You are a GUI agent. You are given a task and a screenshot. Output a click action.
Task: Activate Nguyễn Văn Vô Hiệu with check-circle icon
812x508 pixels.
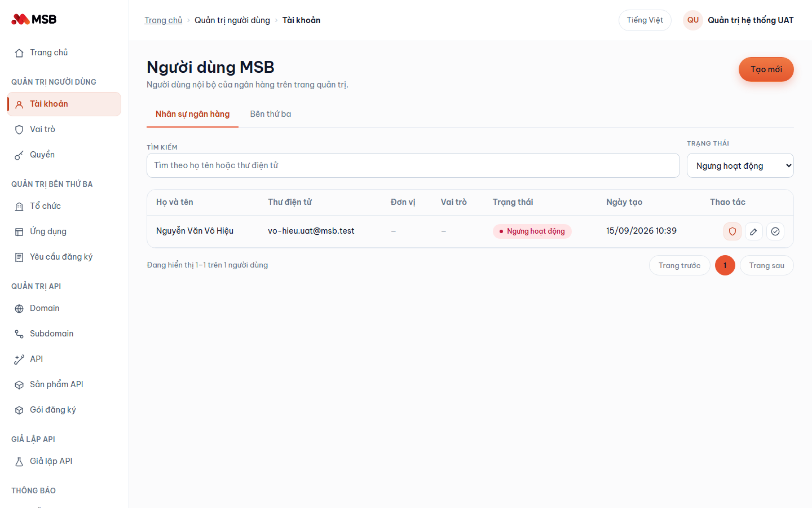(x=775, y=231)
